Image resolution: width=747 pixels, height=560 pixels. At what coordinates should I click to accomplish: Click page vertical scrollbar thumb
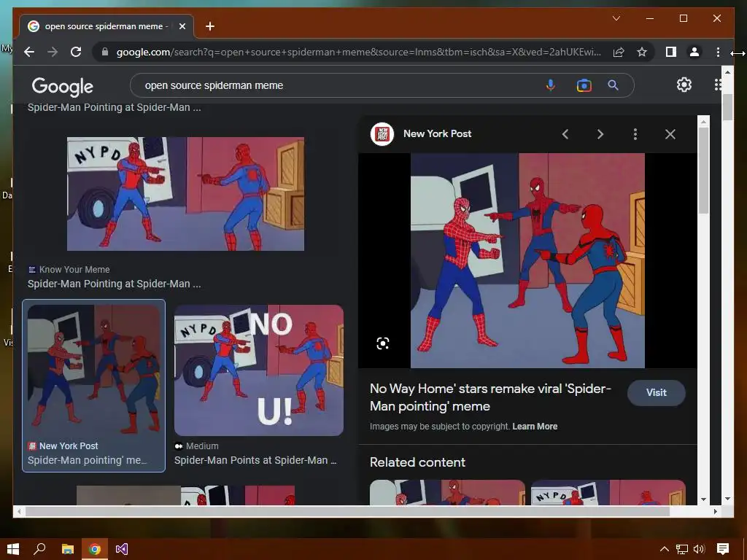coord(727,108)
